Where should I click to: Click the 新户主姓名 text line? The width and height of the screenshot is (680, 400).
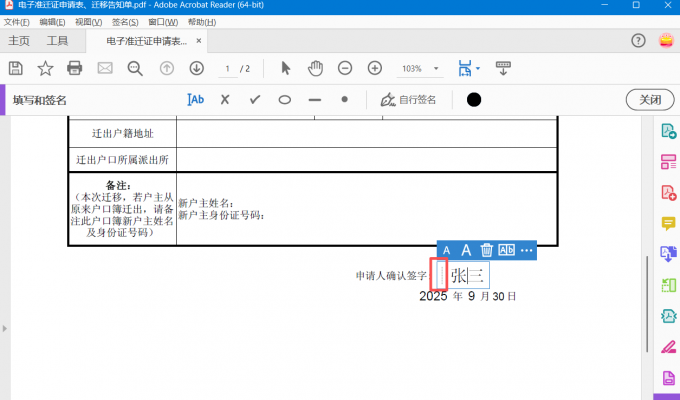coord(206,203)
